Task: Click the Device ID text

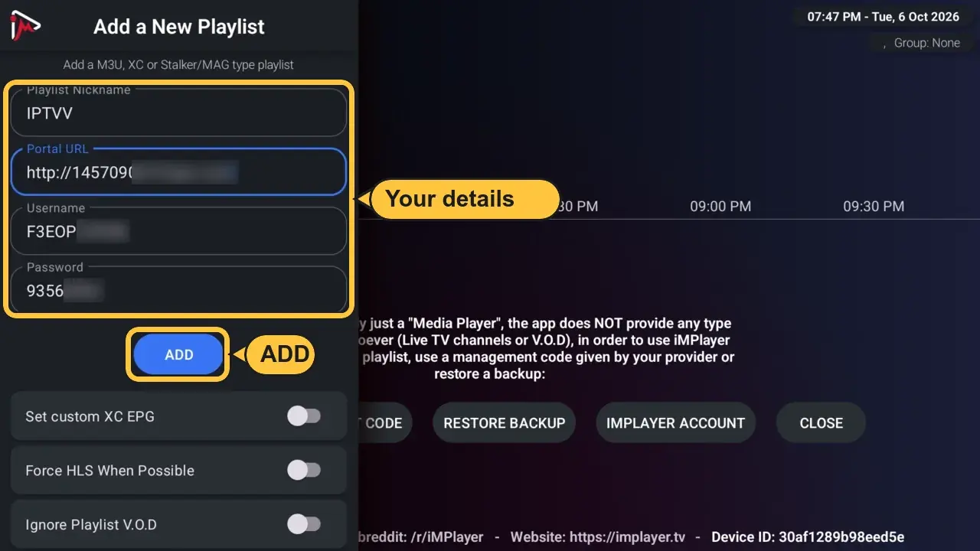Action: 808,537
